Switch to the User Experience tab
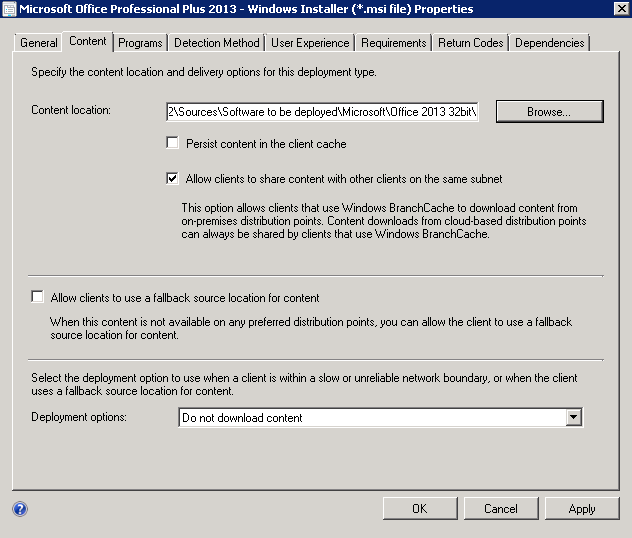Image resolution: width=632 pixels, height=538 pixels. click(310, 43)
